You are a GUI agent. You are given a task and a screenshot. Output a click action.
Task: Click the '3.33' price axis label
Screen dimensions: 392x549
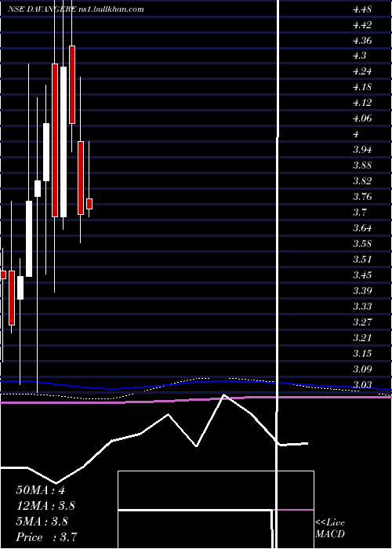click(362, 307)
